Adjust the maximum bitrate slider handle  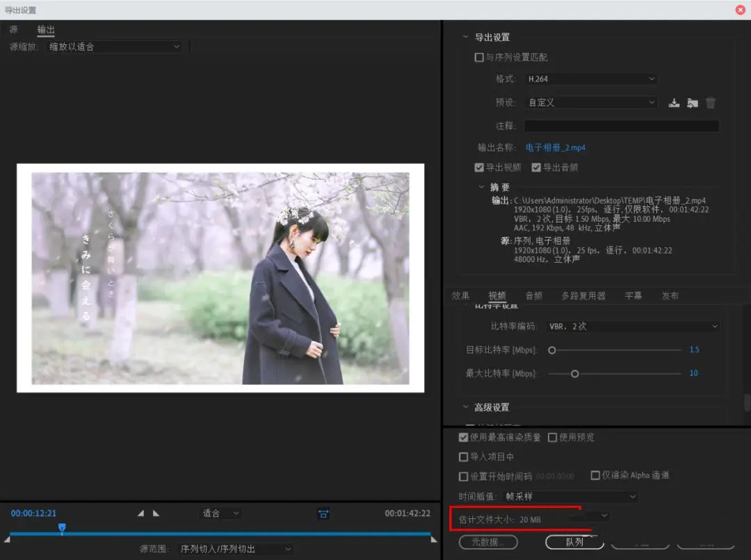point(575,374)
